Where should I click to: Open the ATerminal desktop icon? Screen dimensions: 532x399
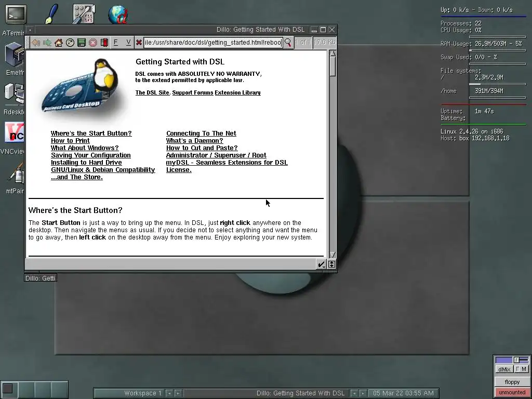point(15,14)
